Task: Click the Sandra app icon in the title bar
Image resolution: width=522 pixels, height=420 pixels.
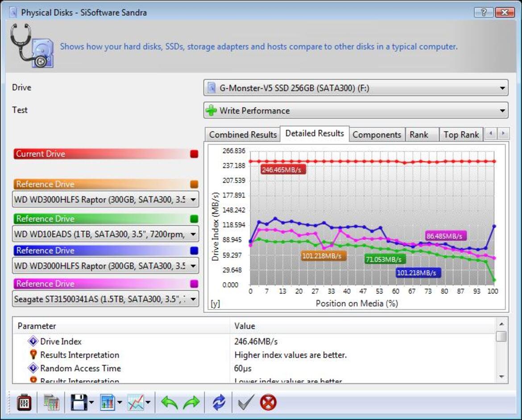Action: [13, 12]
